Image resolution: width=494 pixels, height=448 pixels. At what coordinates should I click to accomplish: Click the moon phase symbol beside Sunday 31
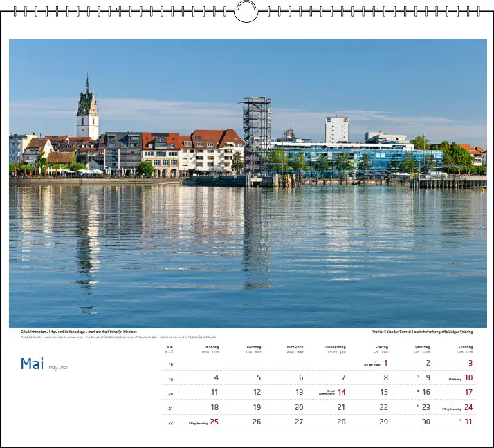coord(460,420)
